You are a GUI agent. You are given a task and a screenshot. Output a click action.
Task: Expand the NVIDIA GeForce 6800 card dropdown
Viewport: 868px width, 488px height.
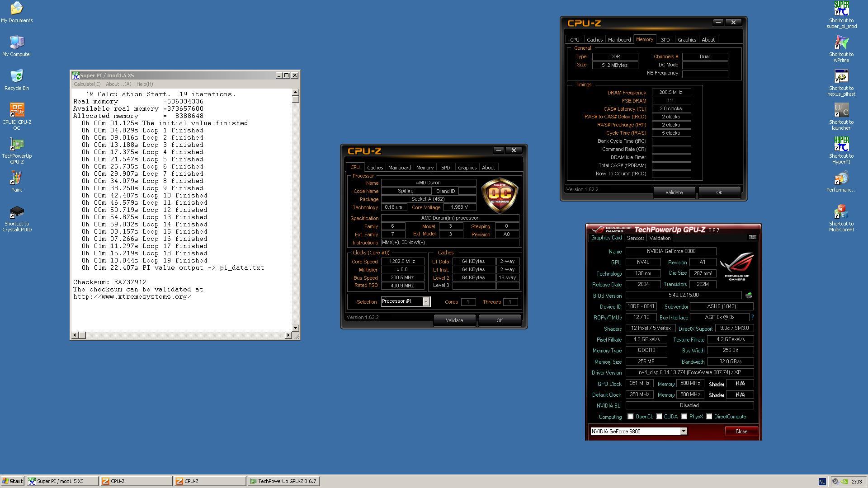684,432
